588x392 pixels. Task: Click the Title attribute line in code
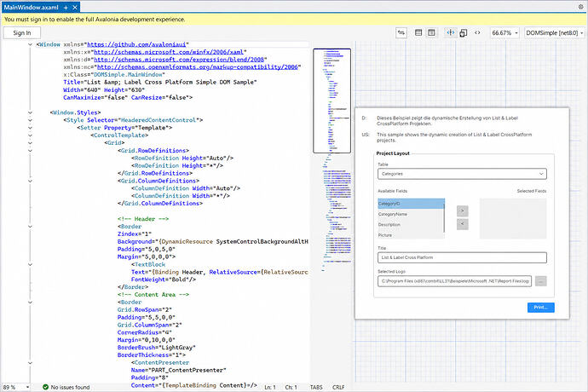pyautogui.click(x=160, y=82)
